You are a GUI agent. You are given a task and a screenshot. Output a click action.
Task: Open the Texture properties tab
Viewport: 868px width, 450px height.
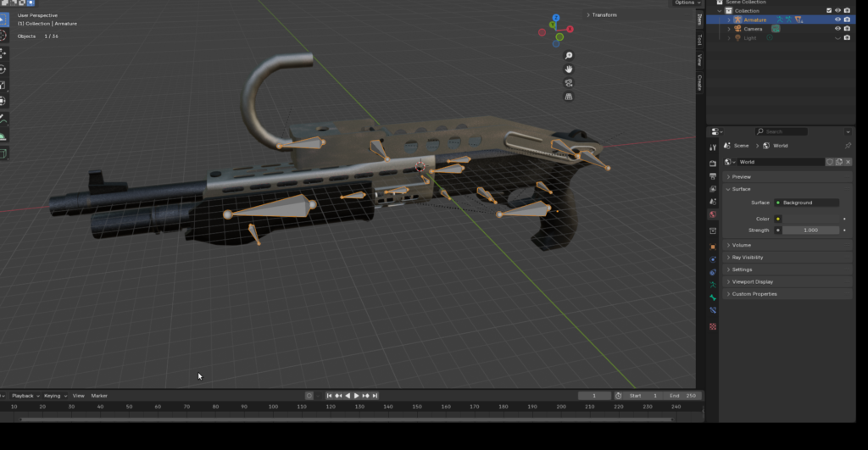[713, 326]
